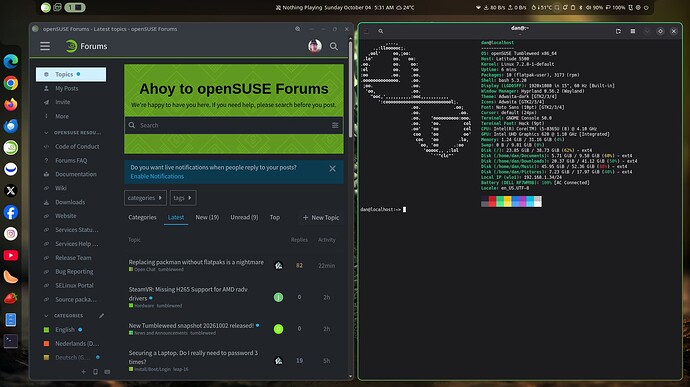The width and height of the screenshot is (690, 387).
Task: Sort topics by the Activity column header
Action: tap(327, 240)
